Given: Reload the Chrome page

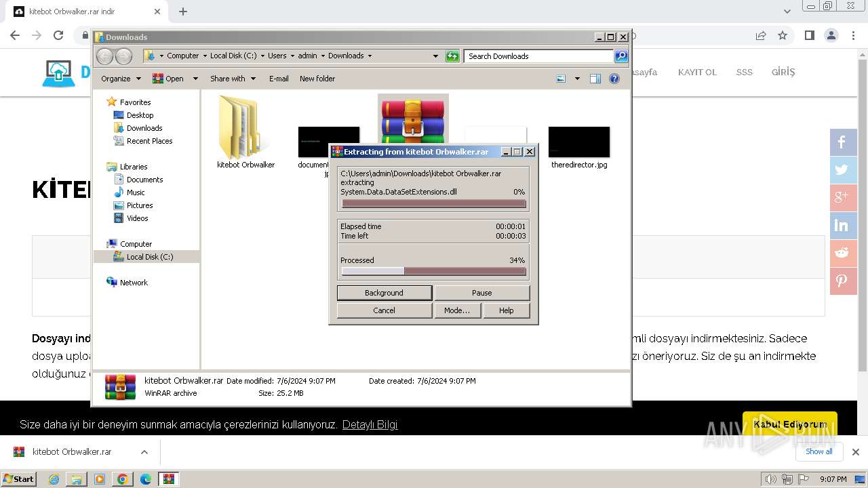Looking at the screenshot, I should click(x=58, y=35).
